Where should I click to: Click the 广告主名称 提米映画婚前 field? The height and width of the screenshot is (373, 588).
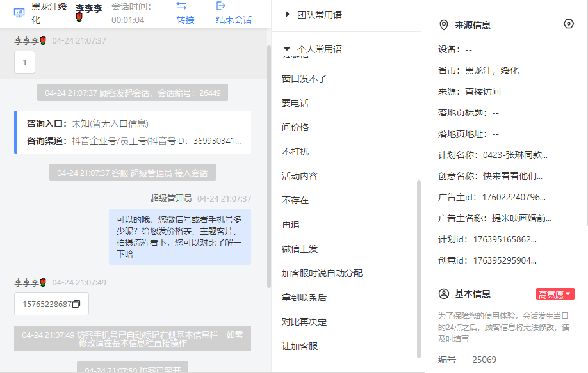pyautogui.click(x=494, y=218)
